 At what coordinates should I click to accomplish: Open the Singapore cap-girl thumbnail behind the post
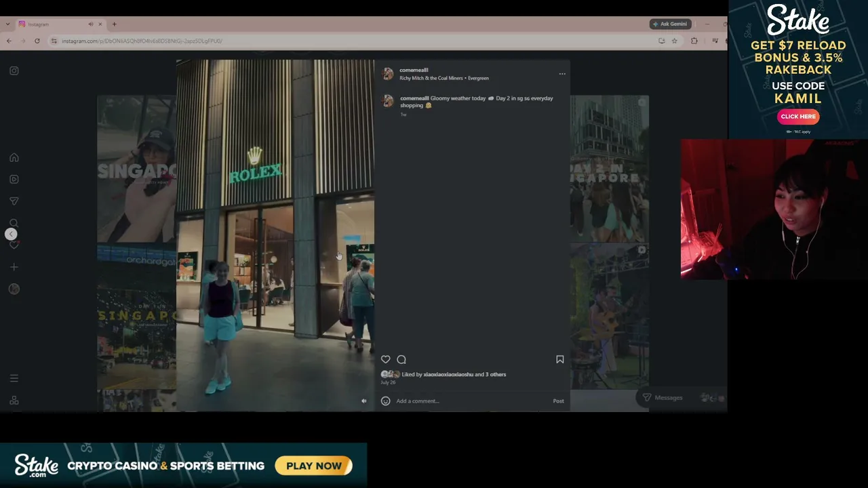pyautogui.click(x=136, y=168)
